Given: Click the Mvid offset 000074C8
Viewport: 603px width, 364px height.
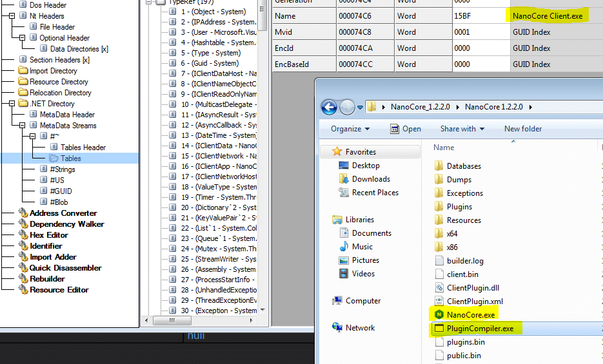Looking at the screenshot, I should [x=365, y=32].
